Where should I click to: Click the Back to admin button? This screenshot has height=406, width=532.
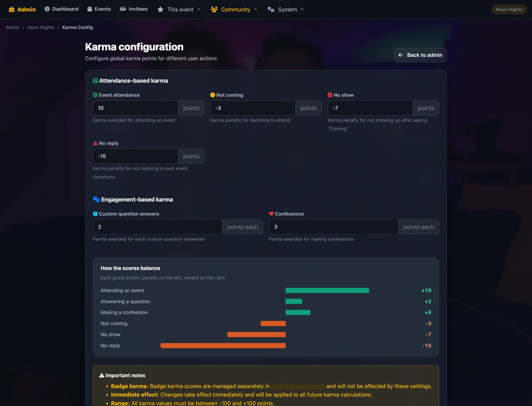point(420,55)
